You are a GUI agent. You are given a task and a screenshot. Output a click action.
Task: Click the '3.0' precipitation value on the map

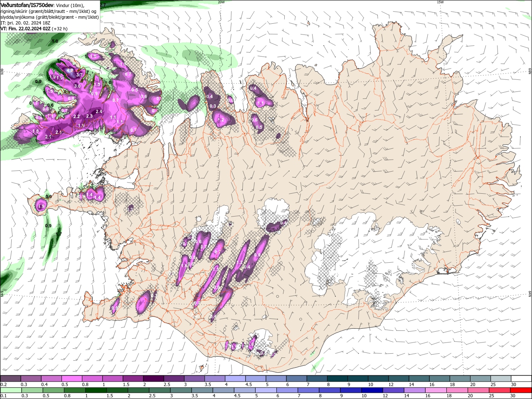(x=77, y=86)
